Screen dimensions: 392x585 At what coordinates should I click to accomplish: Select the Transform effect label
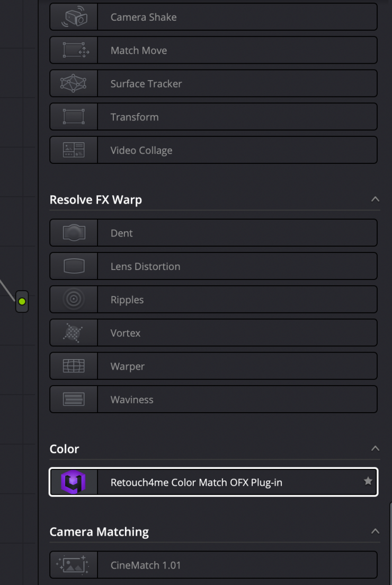135,117
